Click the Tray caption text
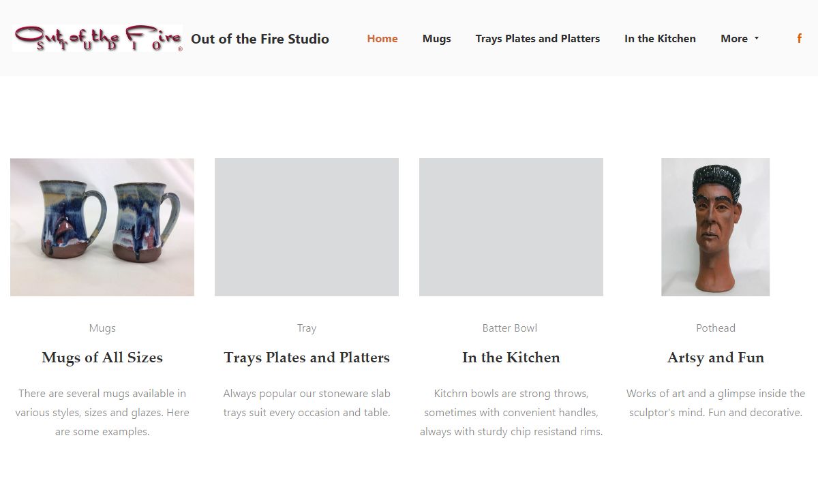Viewport: 818px width, 504px height. [307, 328]
